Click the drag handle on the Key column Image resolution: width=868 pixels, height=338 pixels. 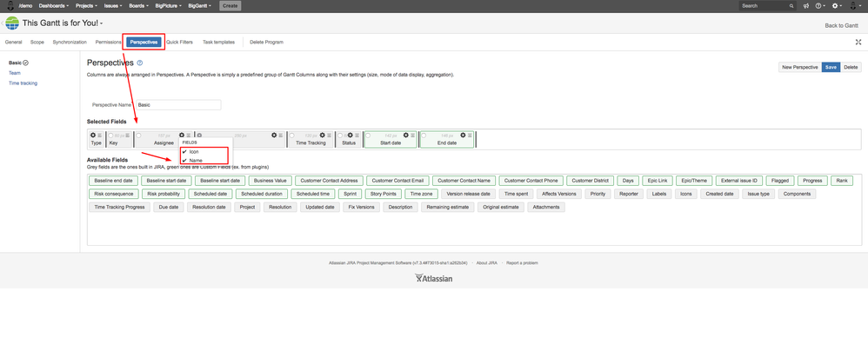click(128, 135)
